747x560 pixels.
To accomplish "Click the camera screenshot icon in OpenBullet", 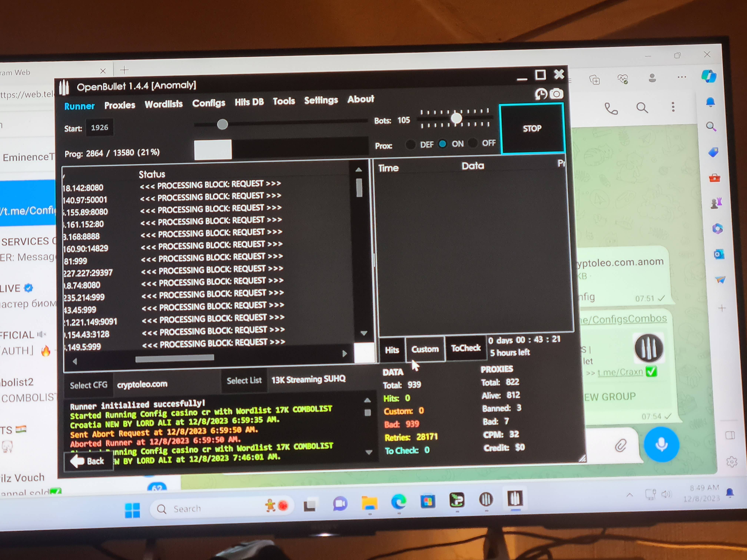I will [x=557, y=94].
